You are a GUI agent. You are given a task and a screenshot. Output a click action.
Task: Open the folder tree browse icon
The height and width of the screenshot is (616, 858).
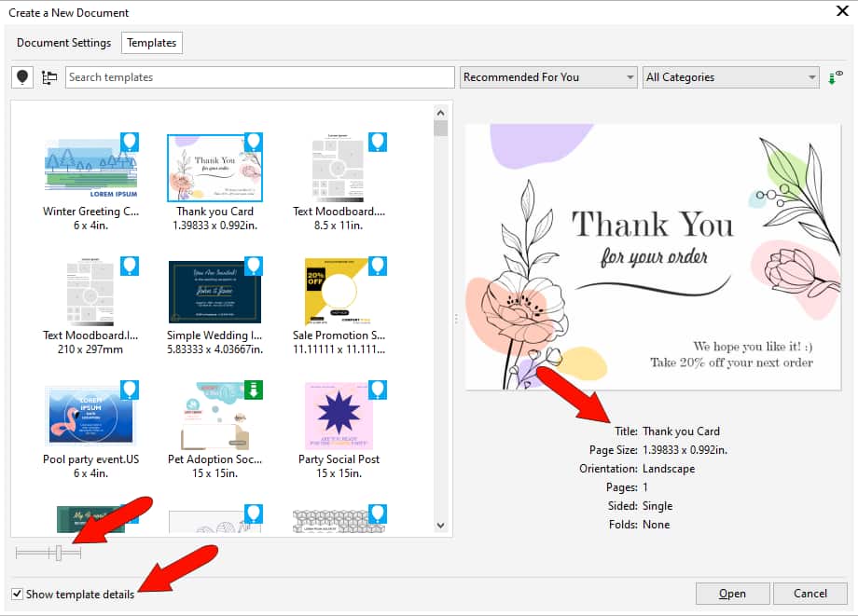49,76
